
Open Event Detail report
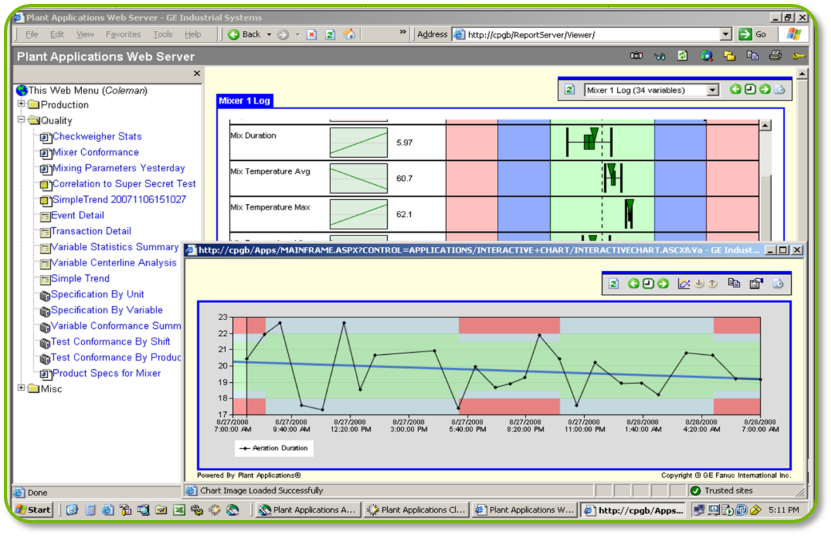[77, 215]
